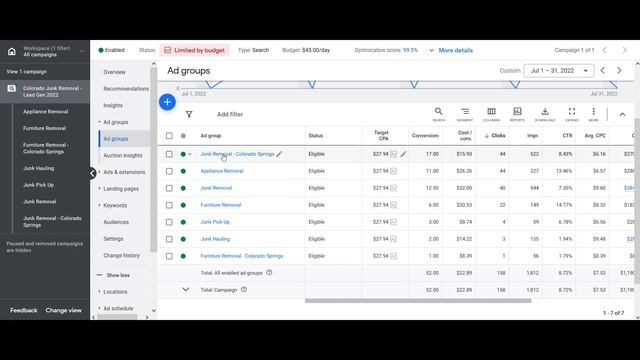Viewport: 640px width, 360px height.
Task: Click the navigation menu vertical scrollbar
Action: click(x=153, y=159)
